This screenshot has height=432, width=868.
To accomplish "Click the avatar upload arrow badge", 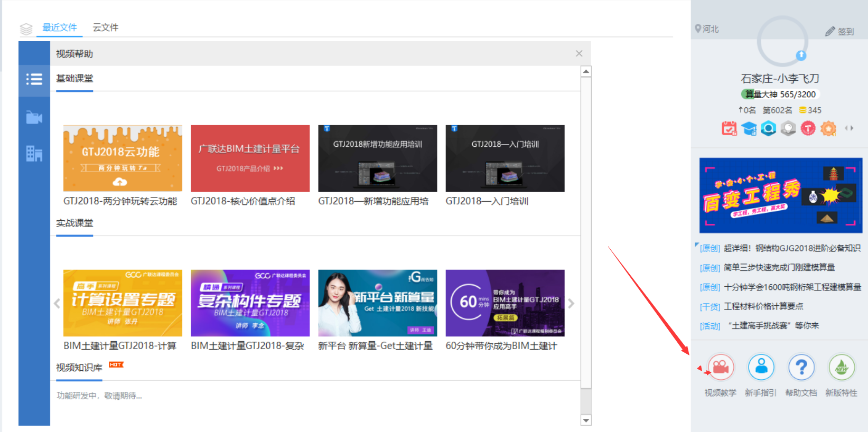I will pyautogui.click(x=801, y=55).
